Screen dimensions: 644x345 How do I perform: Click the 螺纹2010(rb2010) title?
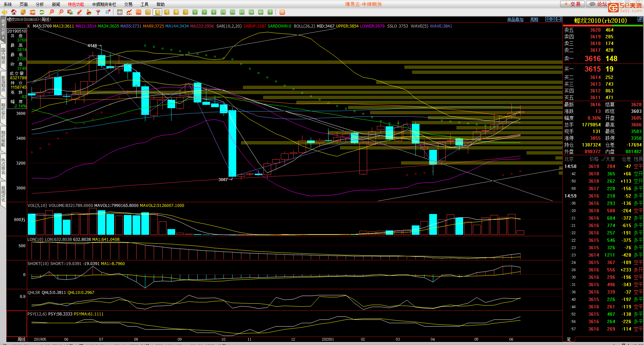click(600, 20)
